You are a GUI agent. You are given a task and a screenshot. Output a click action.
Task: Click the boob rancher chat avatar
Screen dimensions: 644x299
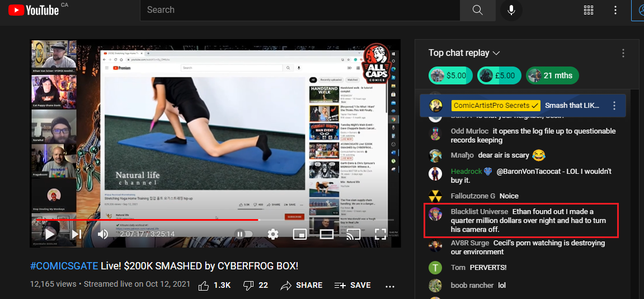pos(435,286)
